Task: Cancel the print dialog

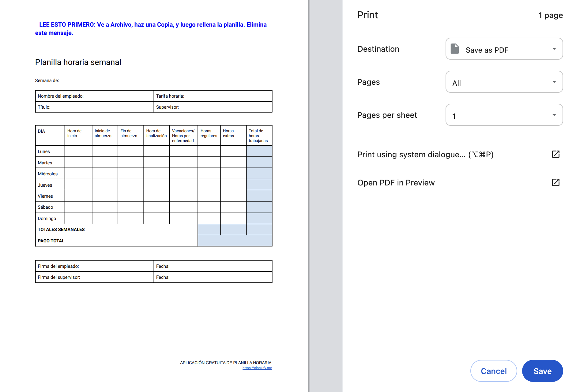Action: click(494, 371)
